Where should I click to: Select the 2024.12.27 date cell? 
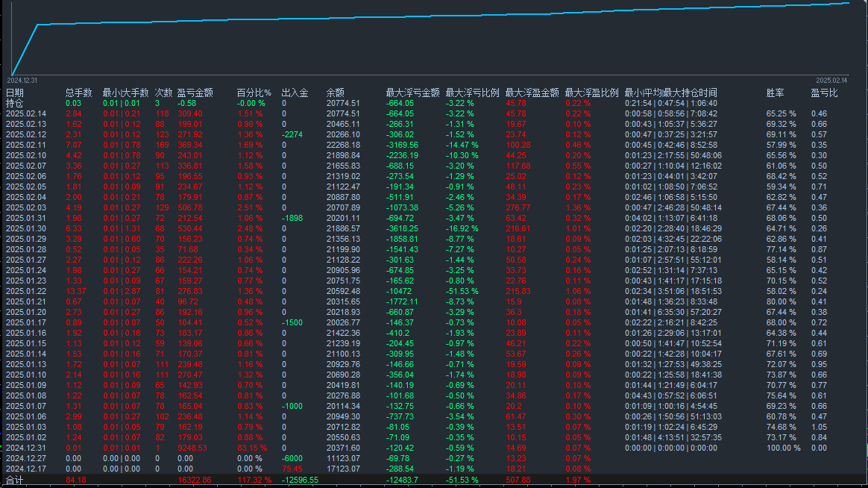pos(26,459)
